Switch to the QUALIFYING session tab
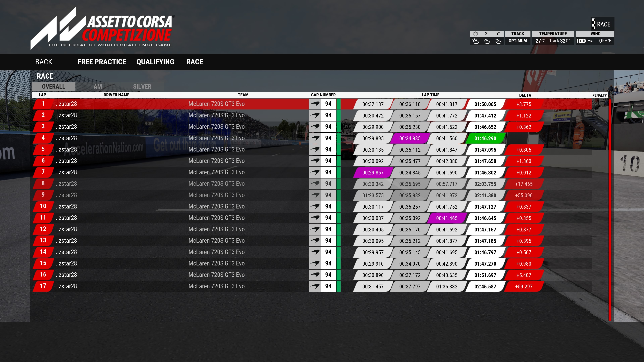The height and width of the screenshot is (362, 644). tap(155, 62)
